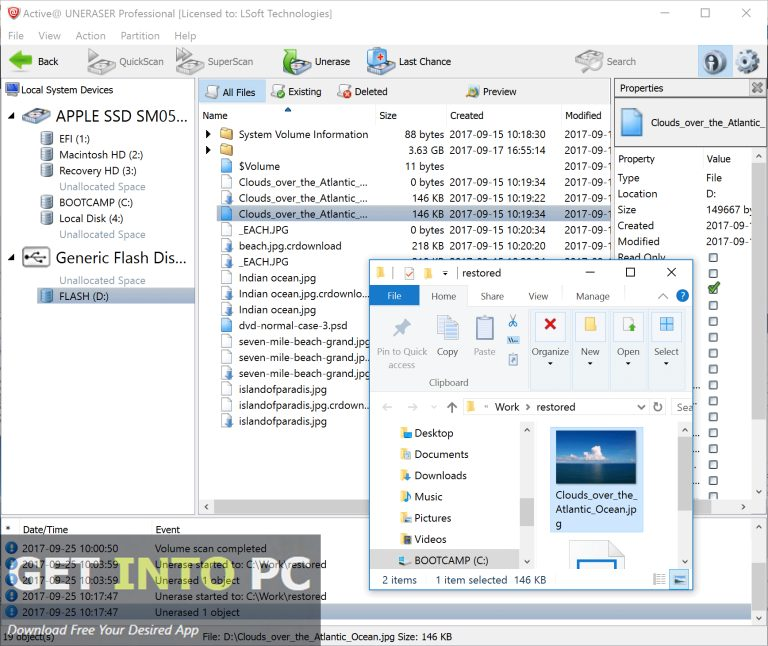Image resolution: width=768 pixels, height=646 pixels.
Task: Switch to Share tab in Explorer
Action: click(x=492, y=296)
